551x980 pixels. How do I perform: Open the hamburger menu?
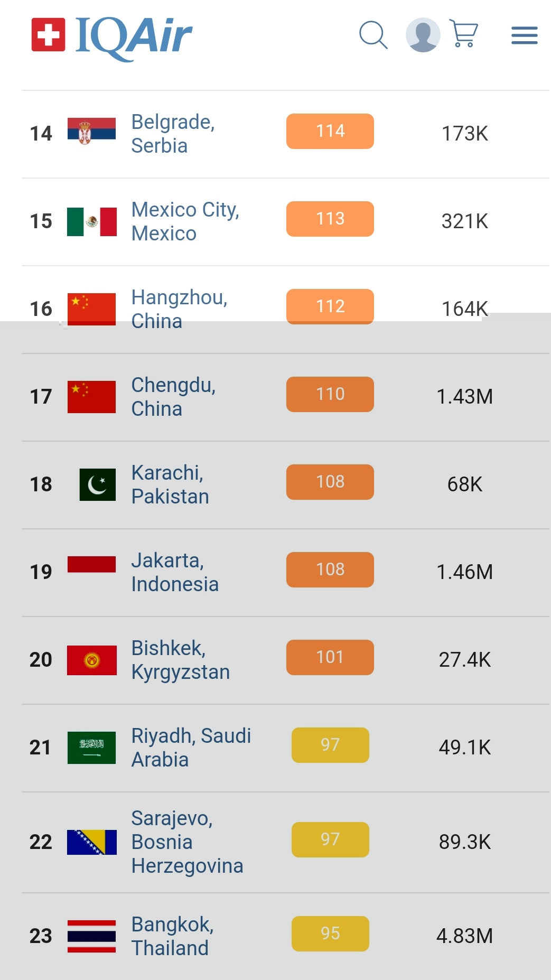click(x=524, y=35)
